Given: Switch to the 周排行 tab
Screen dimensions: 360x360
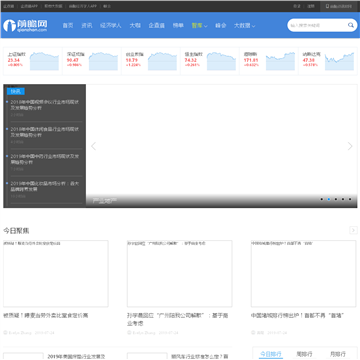Looking at the screenshot, I should [x=304, y=354].
